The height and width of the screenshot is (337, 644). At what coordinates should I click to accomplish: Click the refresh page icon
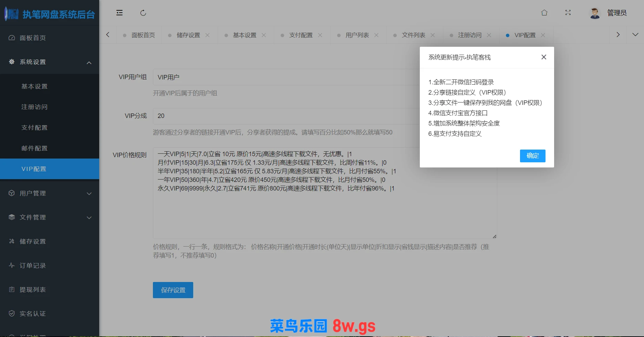point(143,13)
